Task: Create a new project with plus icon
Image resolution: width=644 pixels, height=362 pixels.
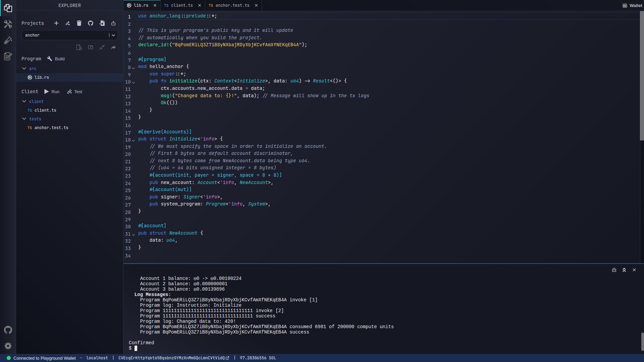Action: click(56, 23)
